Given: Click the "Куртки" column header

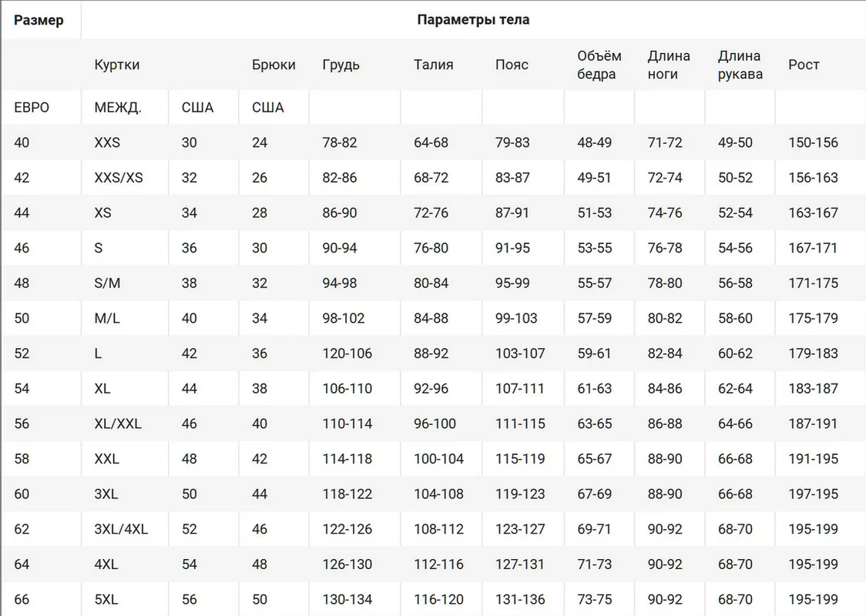Looking at the screenshot, I should (x=117, y=65).
